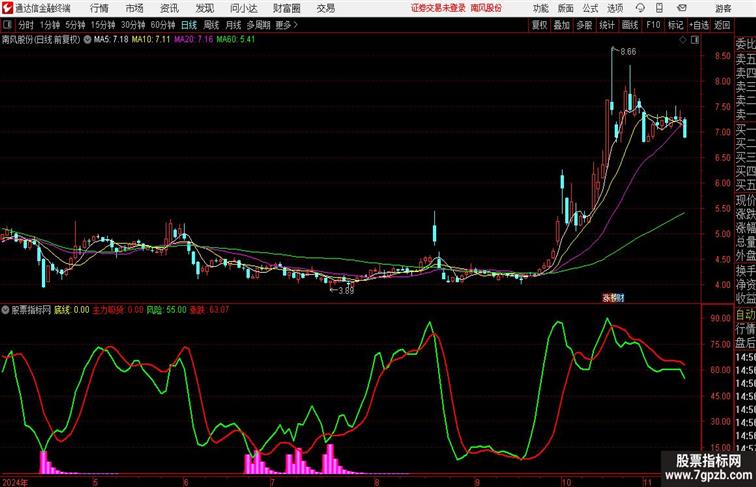Click the 8.66 high price label
Image resolution: width=756 pixels, height=487 pixels.
(628, 52)
